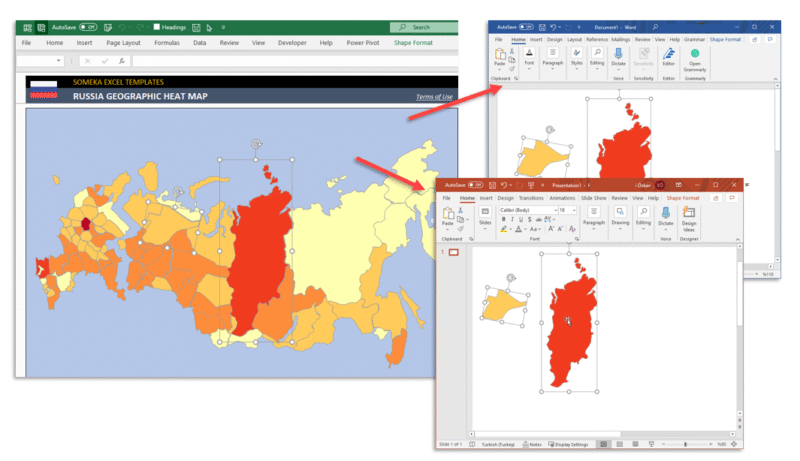Open Design Ideas in PowerPoint
800x461 pixels.
click(x=689, y=219)
